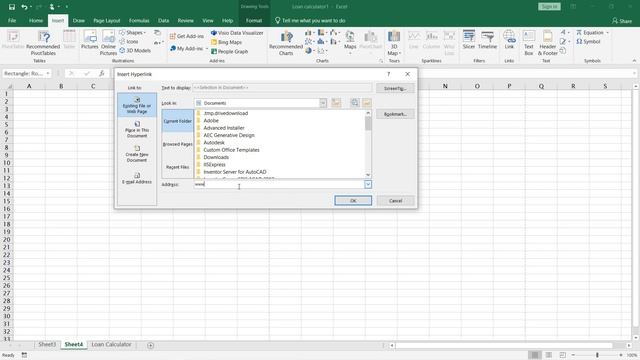Click the Link button in ribbon
Viewport: 640px width, 360px height.
coord(509,40)
